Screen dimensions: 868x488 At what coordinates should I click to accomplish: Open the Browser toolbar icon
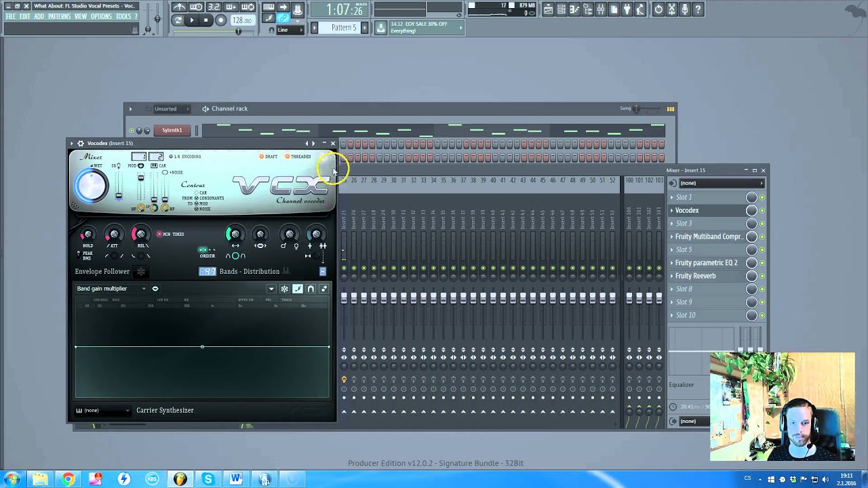click(588, 9)
